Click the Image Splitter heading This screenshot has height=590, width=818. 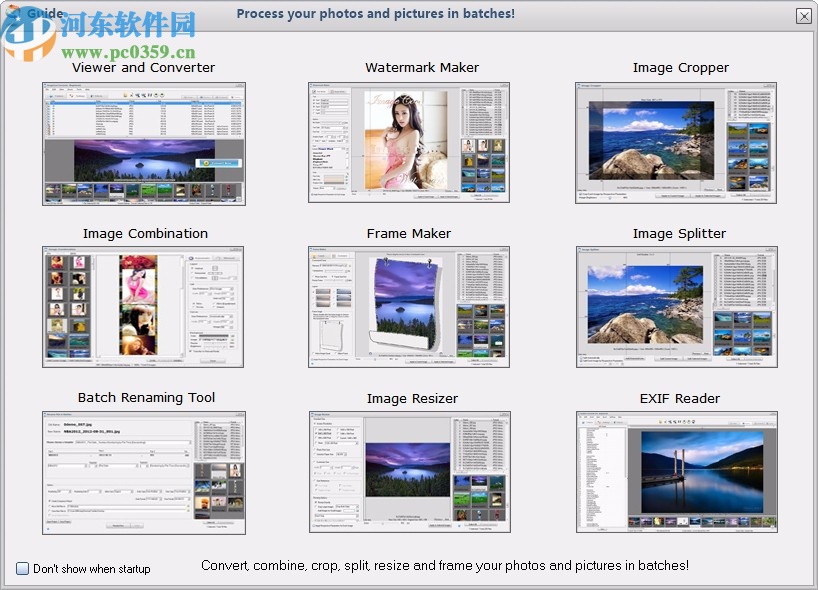coord(677,233)
